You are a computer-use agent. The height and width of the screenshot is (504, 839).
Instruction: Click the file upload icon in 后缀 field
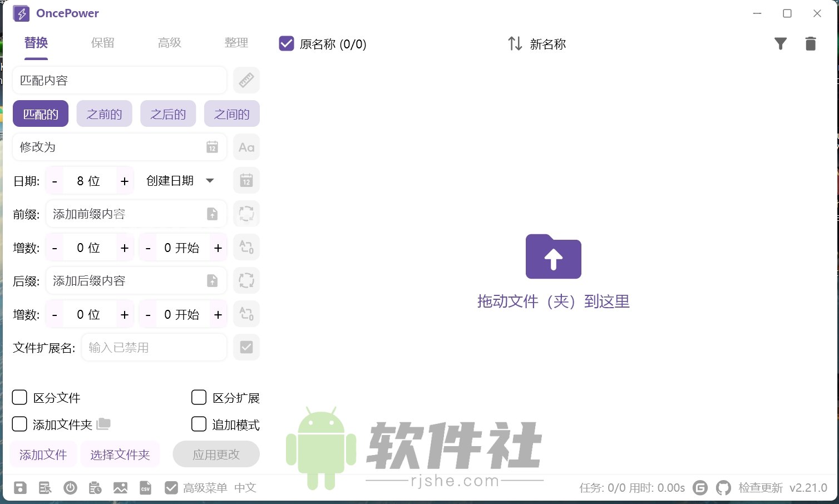(x=212, y=281)
